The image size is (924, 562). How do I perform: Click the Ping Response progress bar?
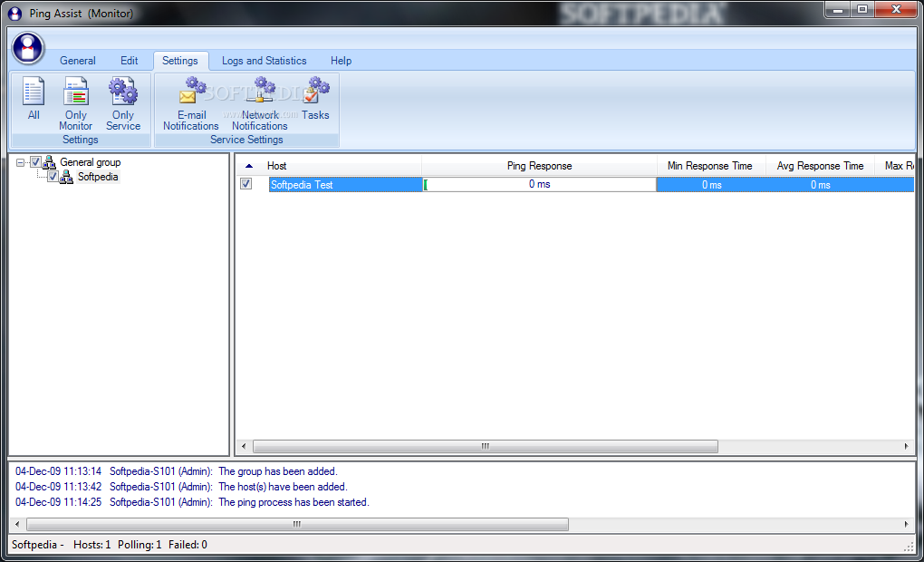tap(539, 185)
